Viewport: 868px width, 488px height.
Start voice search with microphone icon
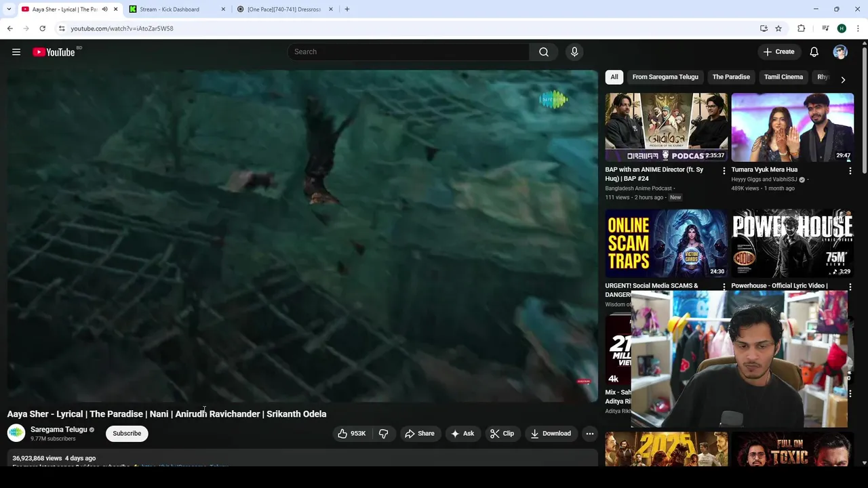pos(574,52)
